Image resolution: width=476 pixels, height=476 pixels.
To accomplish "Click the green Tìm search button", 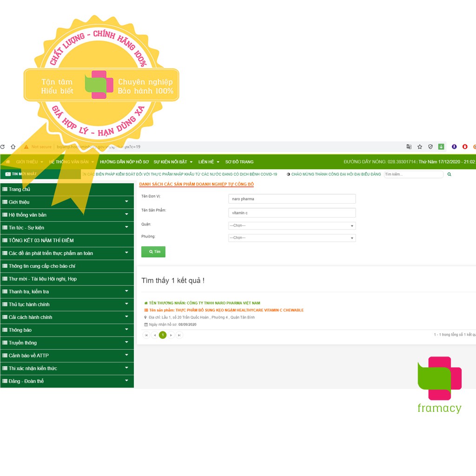I will pyautogui.click(x=153, y=251).
